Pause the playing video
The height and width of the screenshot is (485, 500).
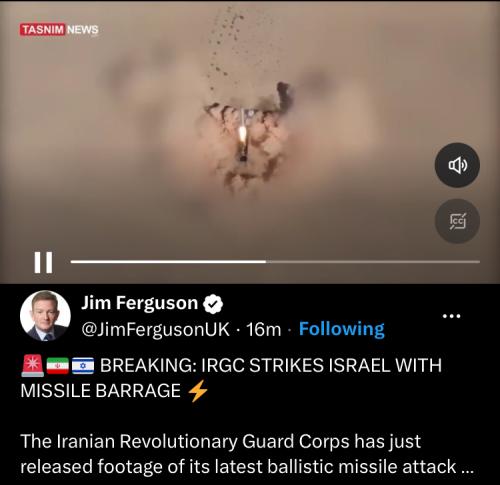43,262
